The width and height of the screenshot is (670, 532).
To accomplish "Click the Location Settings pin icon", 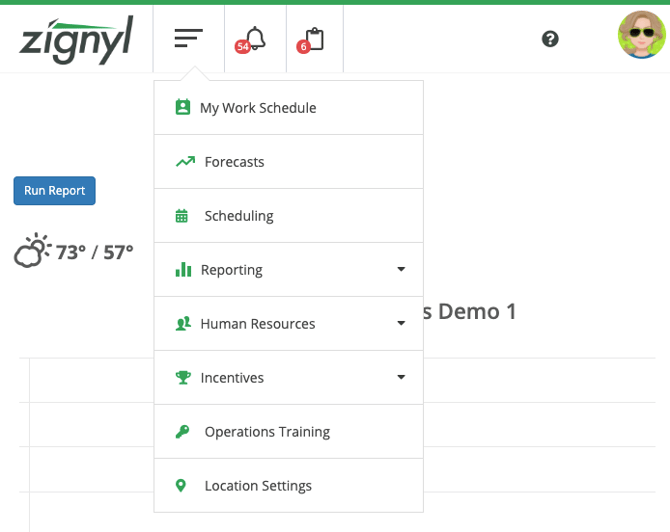I will pos(181,486).
